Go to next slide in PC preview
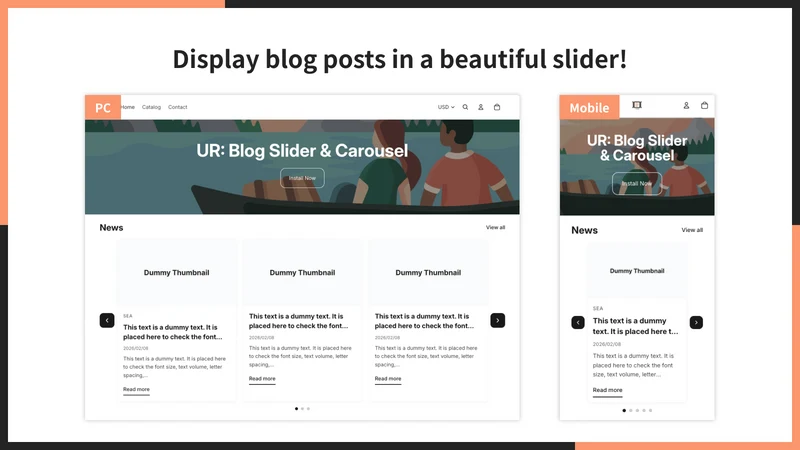 tap(497, 320)
